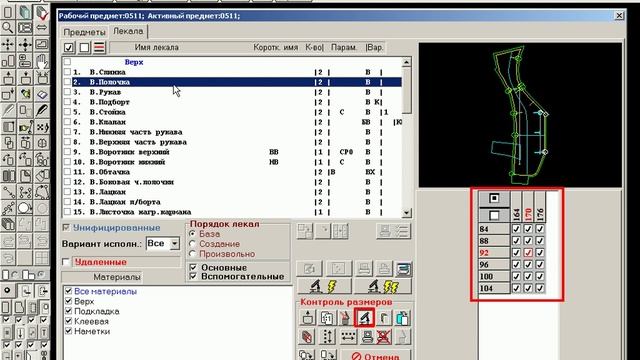Viewport: 640px width, 360px height.
Task: Click size row header 84
Action: [x=494, y=229]
